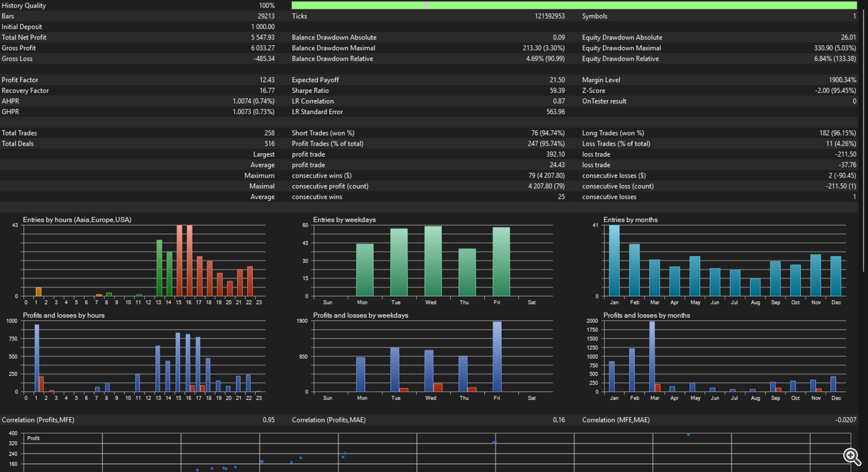
Task: Click the Friday profit bar in weekday profits chart
Action: click(x=497, y=356)
